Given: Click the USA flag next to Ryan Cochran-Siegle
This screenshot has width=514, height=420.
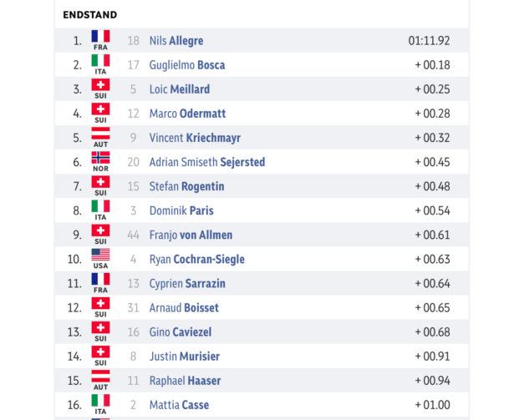Looking at the screenshot, I should click(100, 255).
